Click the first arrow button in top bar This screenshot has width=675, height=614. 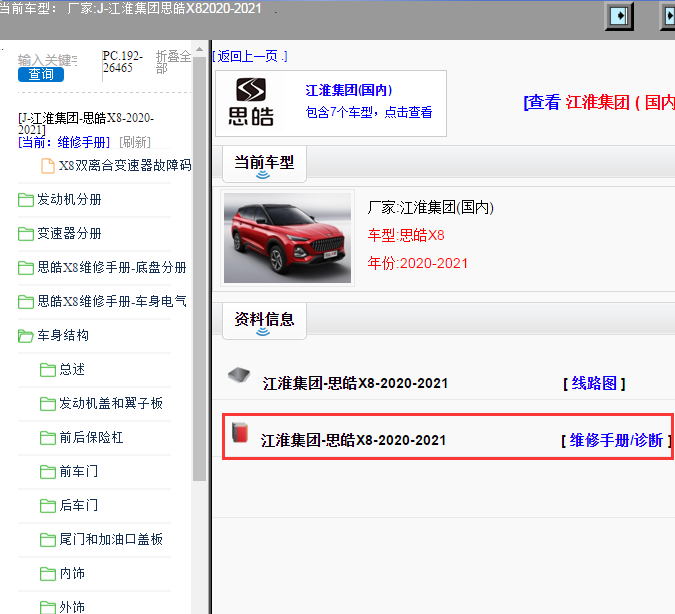619,16
